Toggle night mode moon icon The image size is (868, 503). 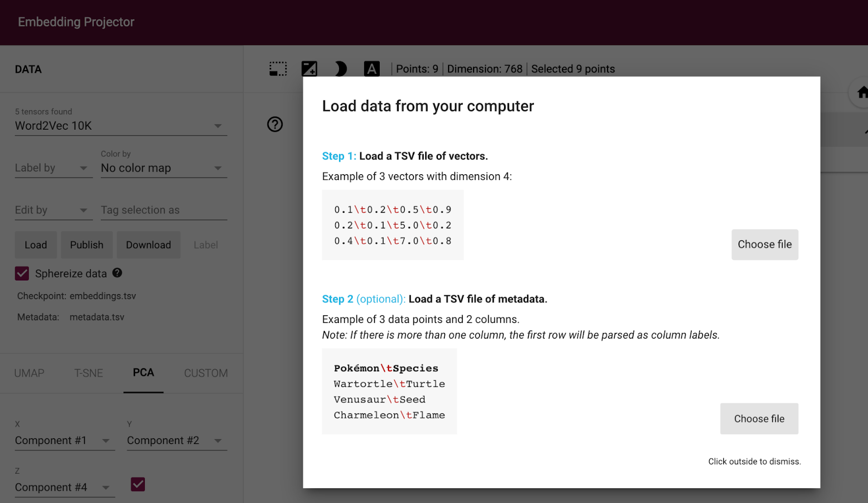(x=340, y=69)
